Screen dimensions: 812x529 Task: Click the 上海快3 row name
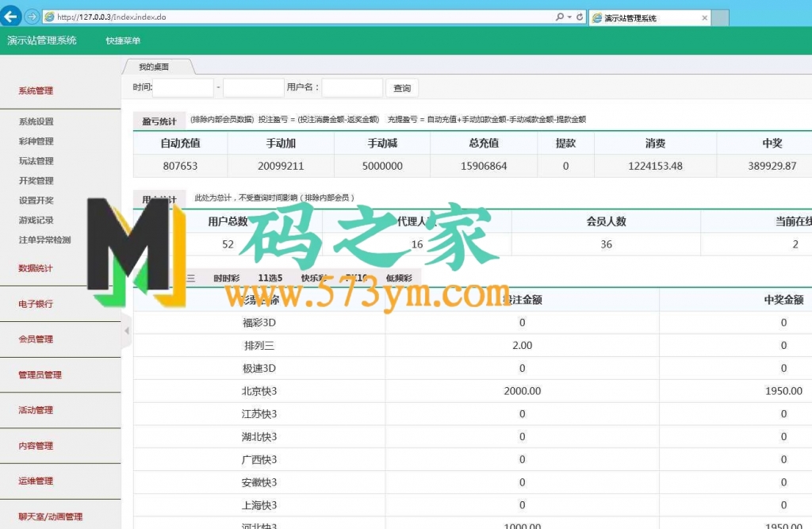click(259, 505)
